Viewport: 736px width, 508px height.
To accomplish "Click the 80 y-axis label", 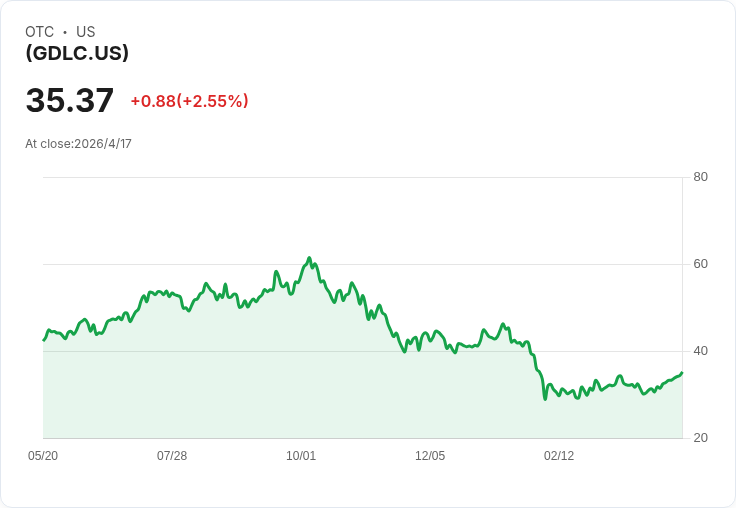I will pos(700,177).
